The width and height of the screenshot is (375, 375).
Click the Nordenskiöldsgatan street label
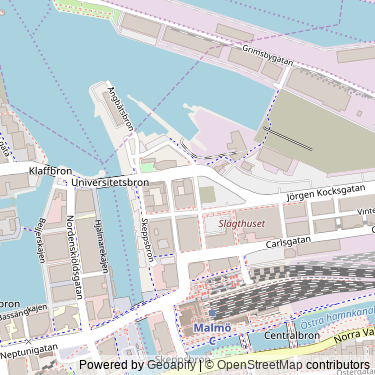(x=74, y=257)
